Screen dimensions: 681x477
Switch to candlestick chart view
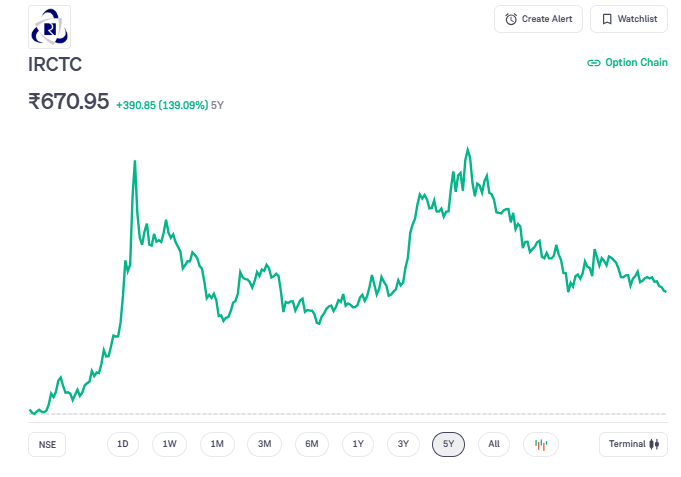[x=541, y=444]
